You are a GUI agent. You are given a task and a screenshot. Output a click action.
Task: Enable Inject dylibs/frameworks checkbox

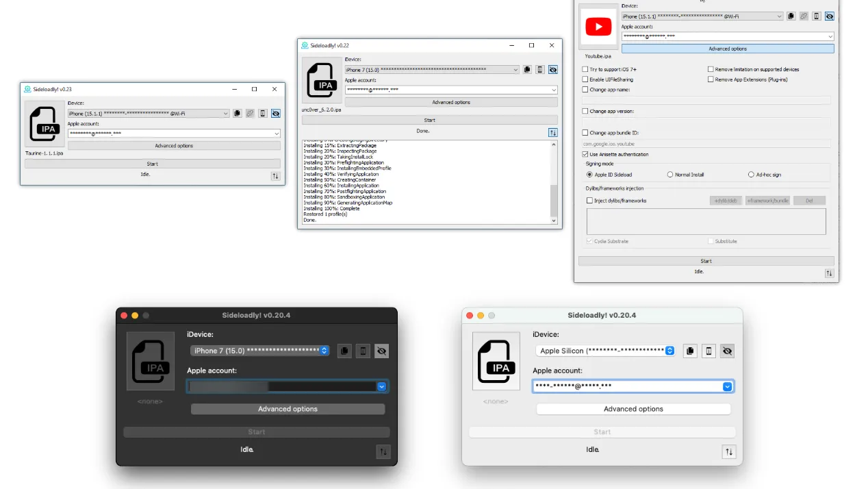[589, 201]
